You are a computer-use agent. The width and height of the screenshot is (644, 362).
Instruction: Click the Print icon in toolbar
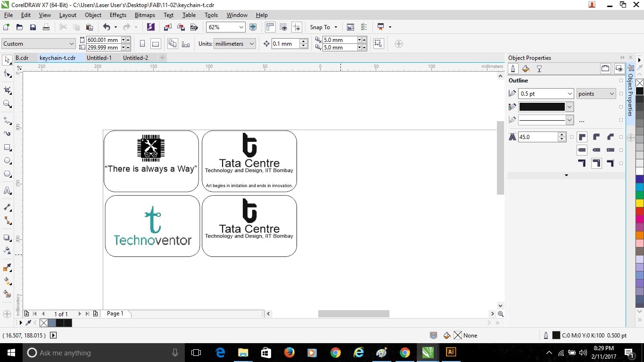click(x=46, y=27)
